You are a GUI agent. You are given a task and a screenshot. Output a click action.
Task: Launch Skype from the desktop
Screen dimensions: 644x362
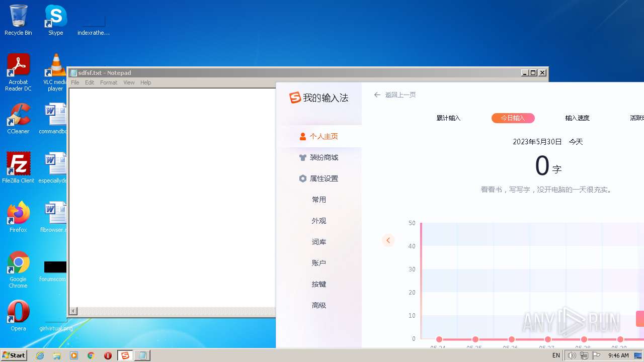click(56, 20)
